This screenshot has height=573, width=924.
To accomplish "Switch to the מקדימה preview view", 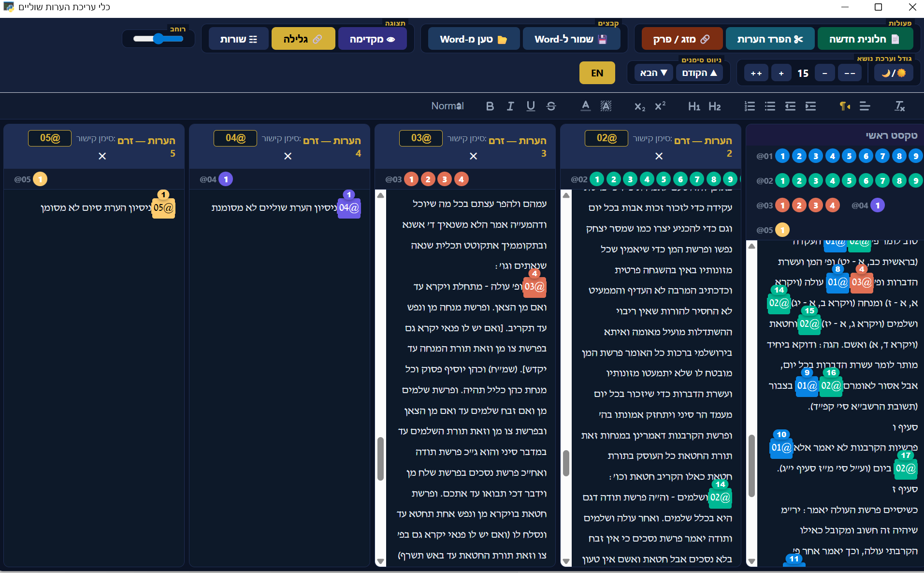I will pos(372,39).
